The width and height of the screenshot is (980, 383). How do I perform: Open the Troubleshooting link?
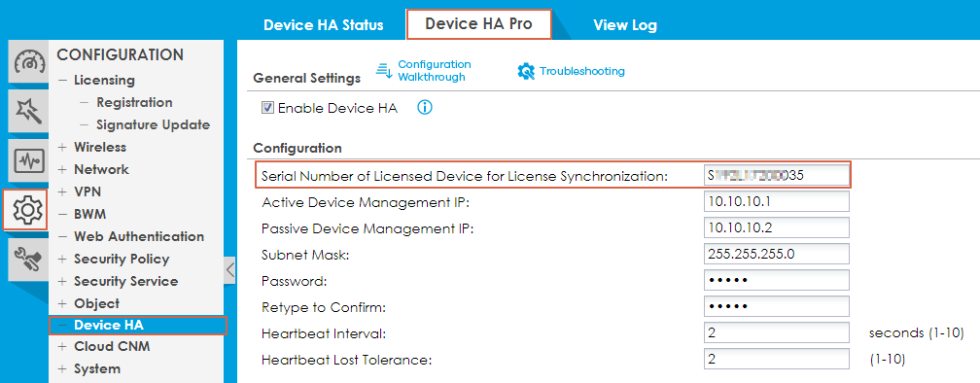point(581,71)
